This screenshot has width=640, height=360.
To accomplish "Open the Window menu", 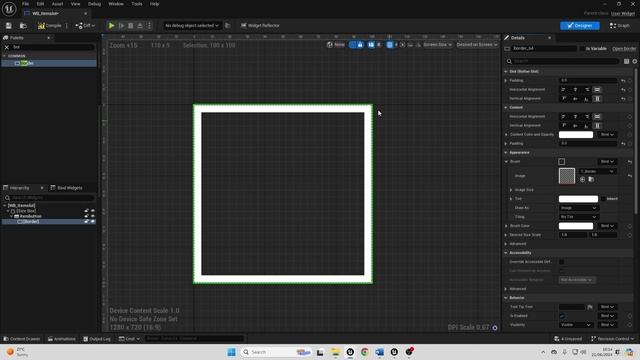I will tap(116, 4).
